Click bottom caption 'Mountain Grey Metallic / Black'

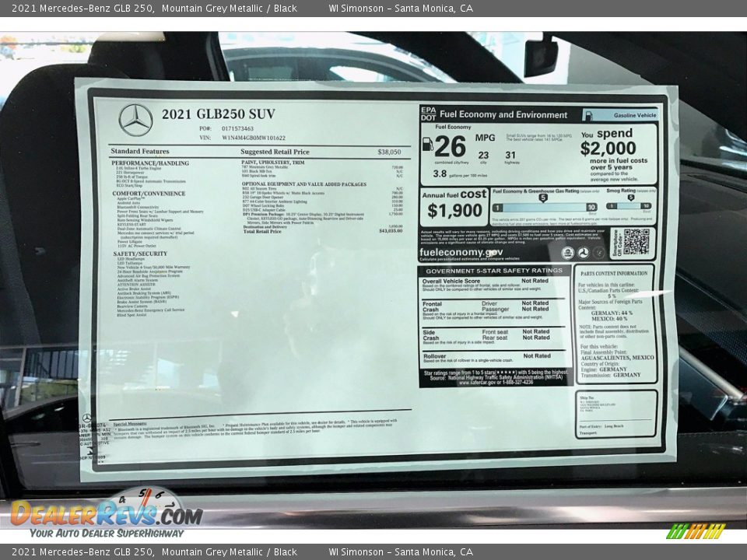[229, 552]
